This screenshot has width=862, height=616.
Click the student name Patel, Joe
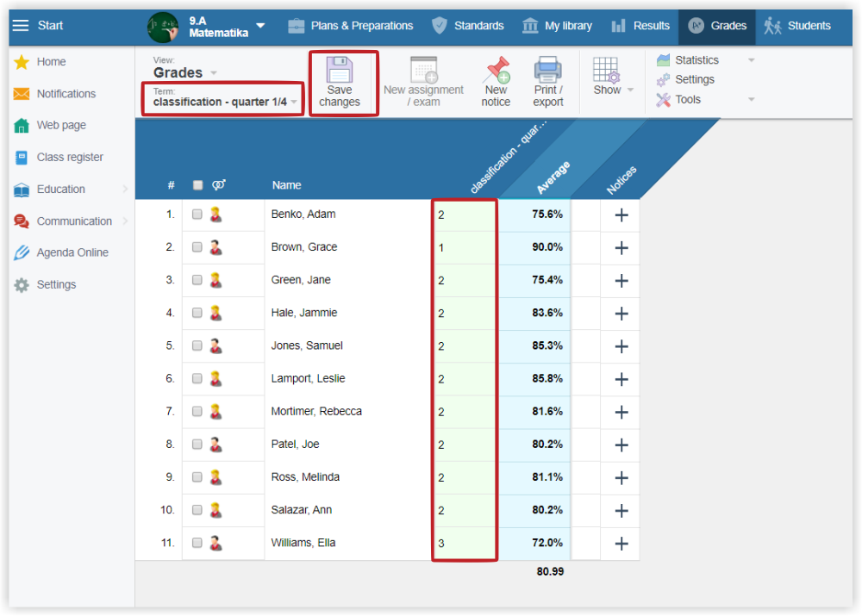295,445
